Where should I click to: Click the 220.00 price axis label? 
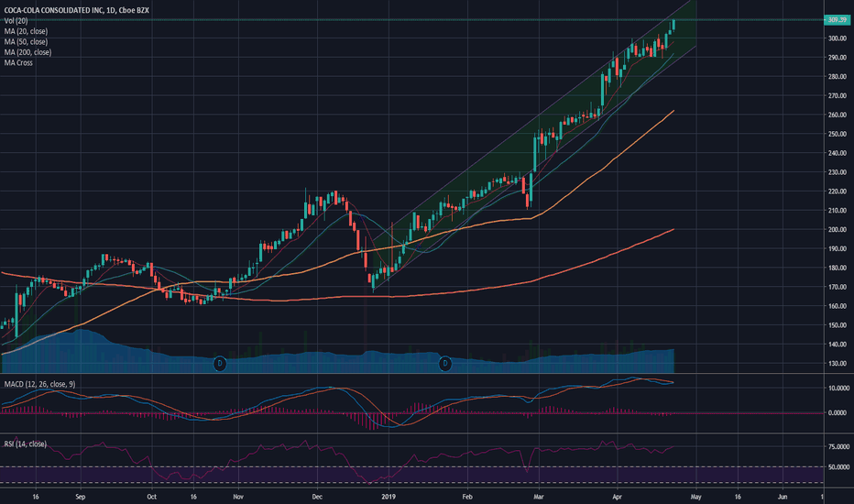click(838, 192)
